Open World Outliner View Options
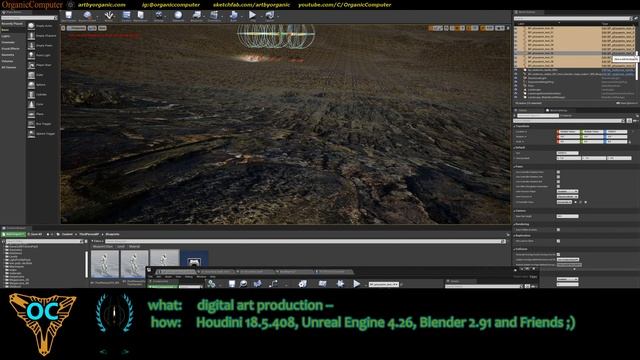 coord(627,103)
